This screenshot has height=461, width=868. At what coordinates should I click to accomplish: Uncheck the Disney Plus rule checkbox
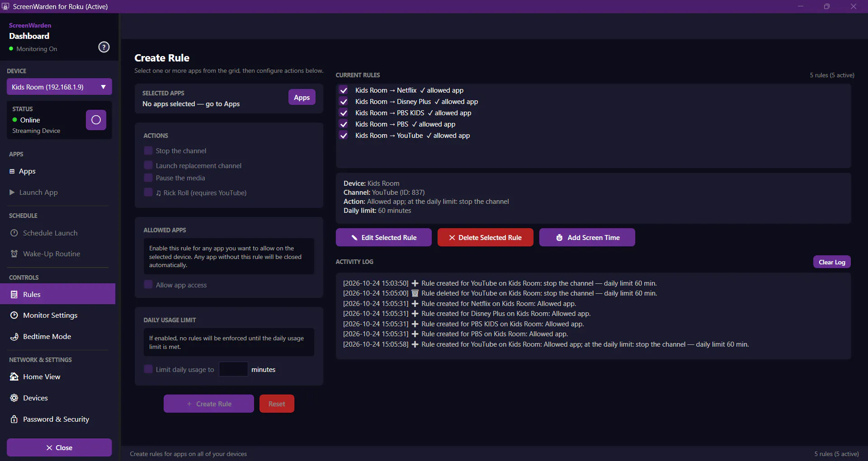(344, 102)
